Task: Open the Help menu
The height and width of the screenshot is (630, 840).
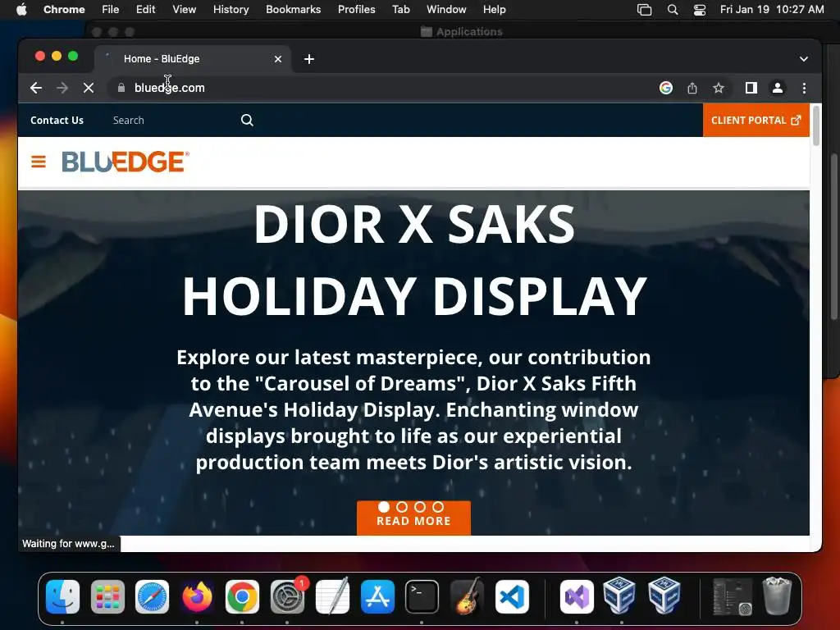Action: [494, 9]
